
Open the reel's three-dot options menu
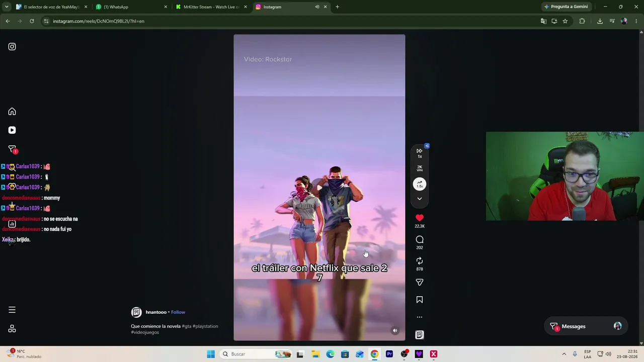pos(420,317)
